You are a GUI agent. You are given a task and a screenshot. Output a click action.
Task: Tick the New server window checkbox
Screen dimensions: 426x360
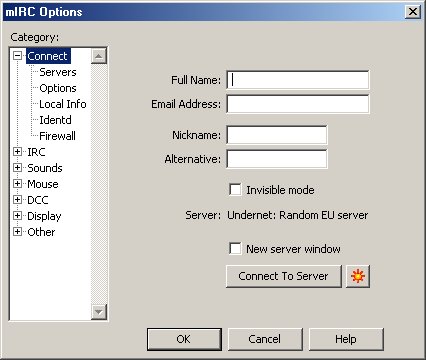point(235,249)
